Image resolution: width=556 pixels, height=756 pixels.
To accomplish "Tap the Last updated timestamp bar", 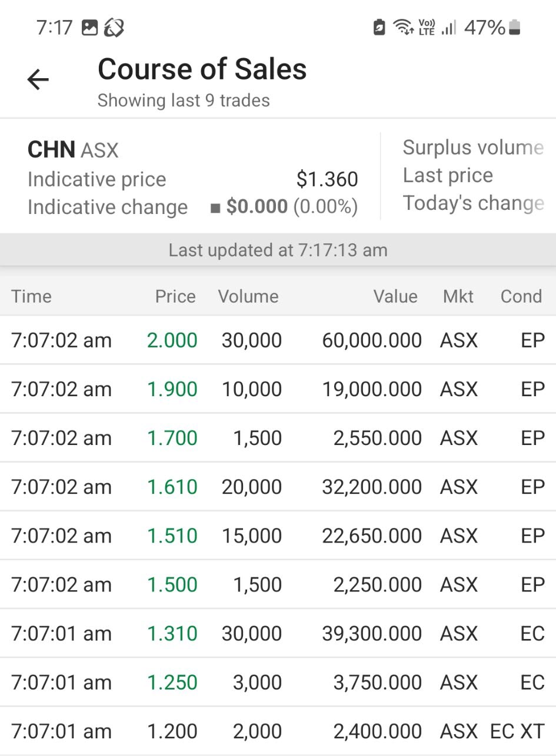I will (x=278, y=250).
